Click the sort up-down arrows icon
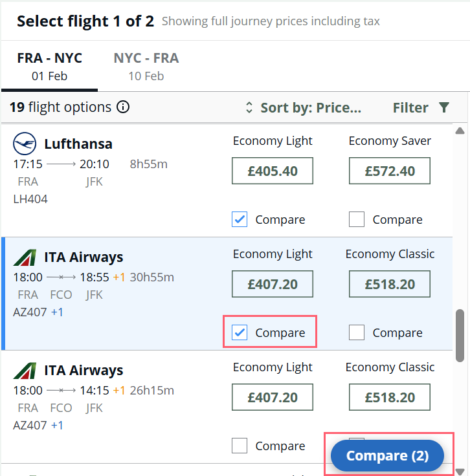The height and width of the screenshot is (476, 470). pos(249,107)
